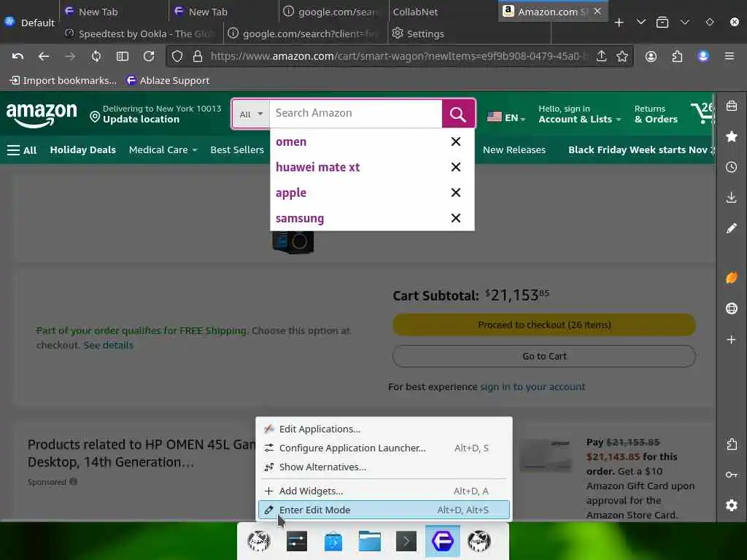Open the All hamburger menu on Amazon
The height and width of the screenshot is (560, 747).
22,150
